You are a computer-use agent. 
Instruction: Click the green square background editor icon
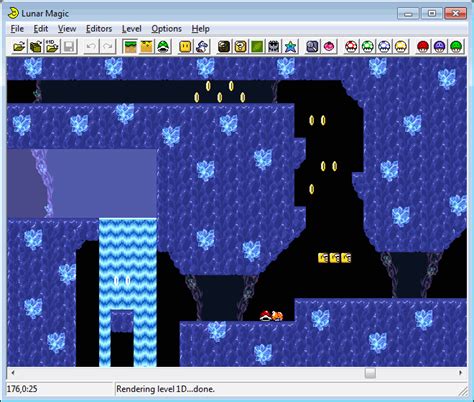coord(257,46)
